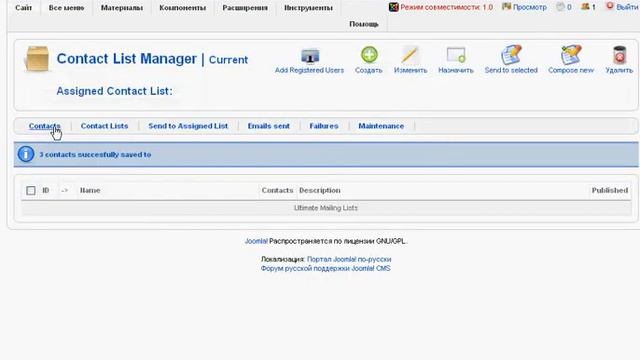640x360 pixels.
Task: Click the Published column header
Action: 610,190
